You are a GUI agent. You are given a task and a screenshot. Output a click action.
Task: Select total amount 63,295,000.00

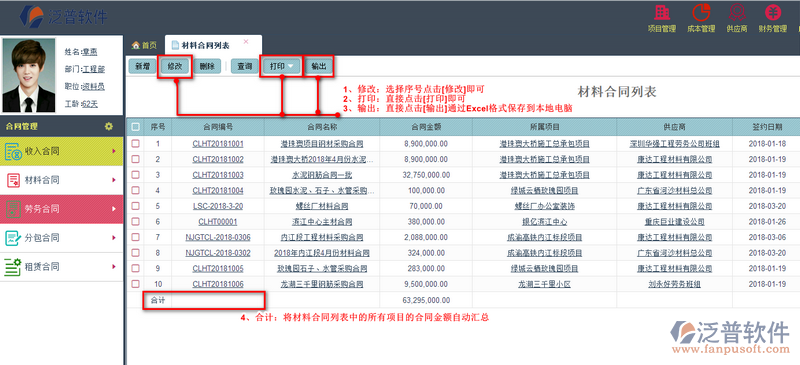coord(426,300)
